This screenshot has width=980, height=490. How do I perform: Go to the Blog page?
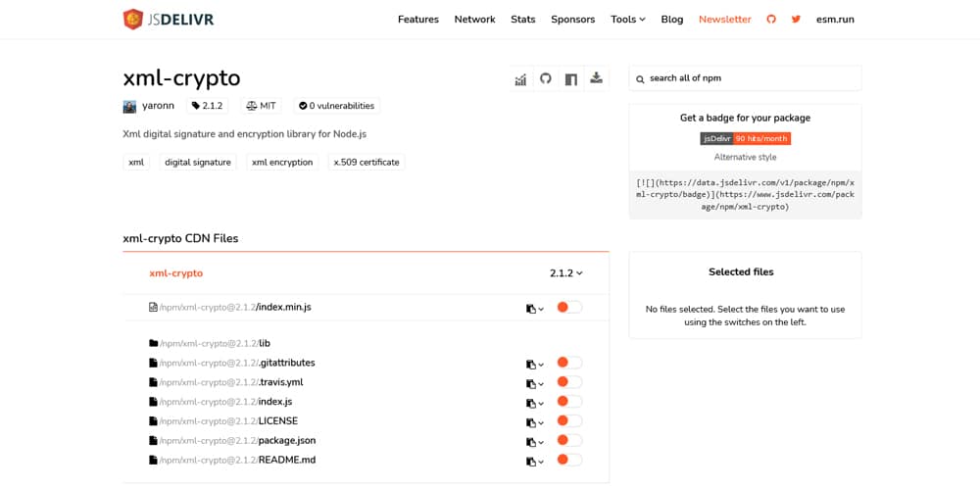coord(672,20)
